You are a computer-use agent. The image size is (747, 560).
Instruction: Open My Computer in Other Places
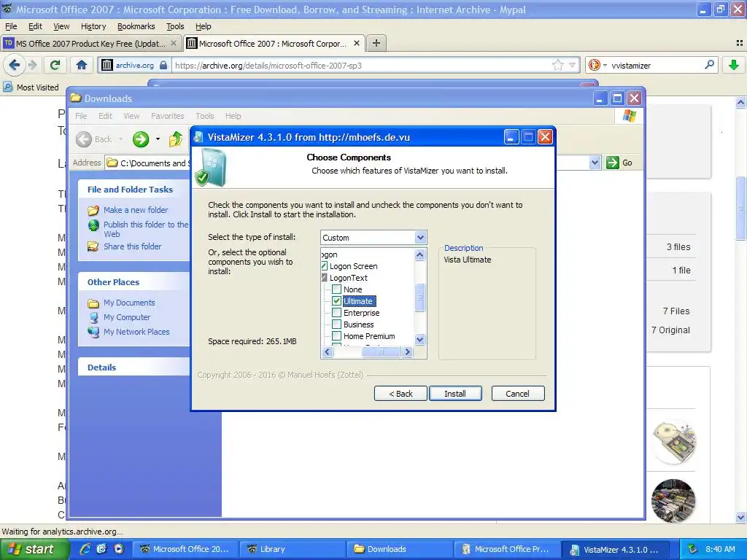127,317
